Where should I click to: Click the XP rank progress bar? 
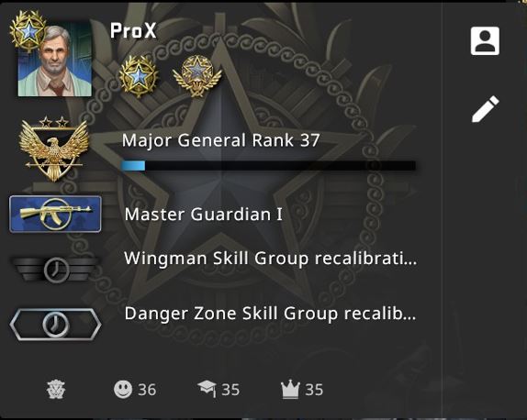click(268, 165)
